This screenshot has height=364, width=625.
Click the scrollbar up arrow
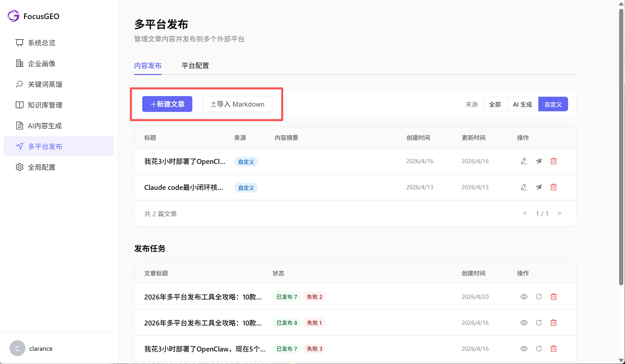(621, 4)
